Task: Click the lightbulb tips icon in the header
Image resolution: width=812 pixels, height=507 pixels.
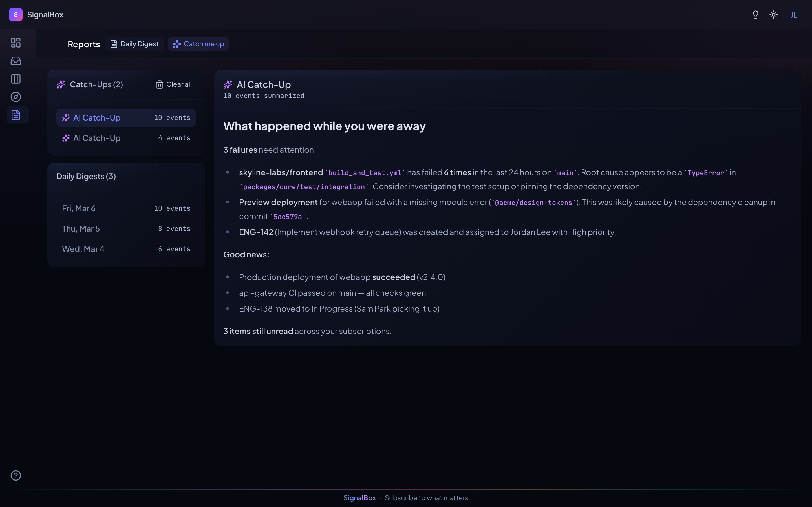Action: tap(755, 14)
